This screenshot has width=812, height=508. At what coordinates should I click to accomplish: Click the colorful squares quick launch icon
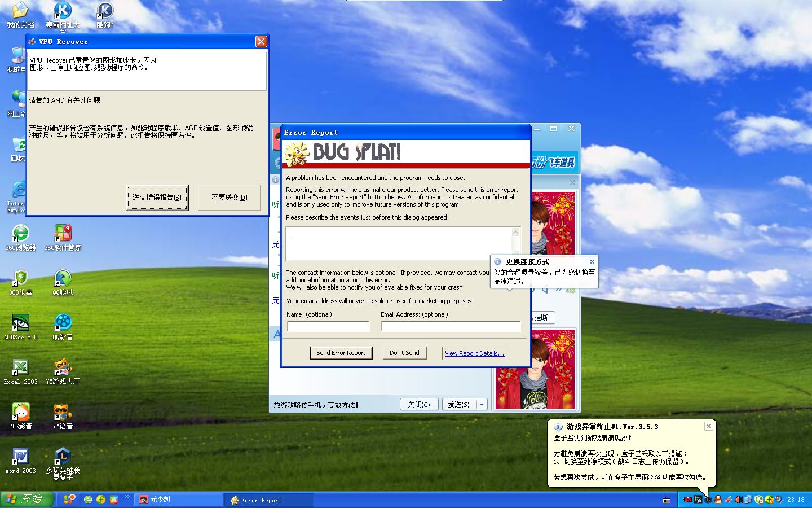coord(114,500)
